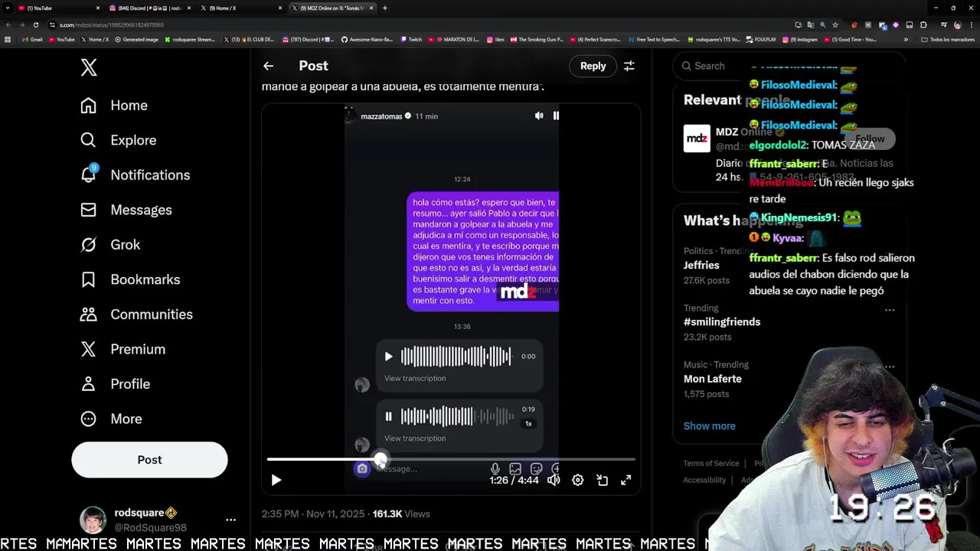Click the address bar URL
Viewport: 980px width, 551px height.
(112, 24)
